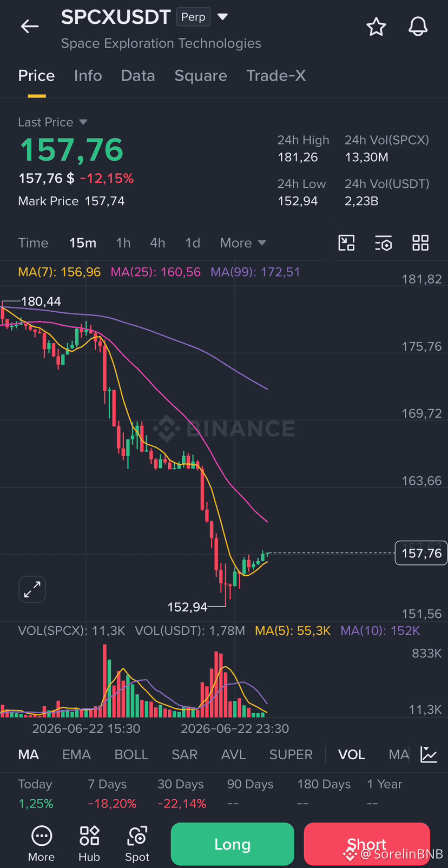Expand the SPCXUSDT pair selector arrow
Image resolution: width=448 pixels, height=868 pixels.
[222, 17]
